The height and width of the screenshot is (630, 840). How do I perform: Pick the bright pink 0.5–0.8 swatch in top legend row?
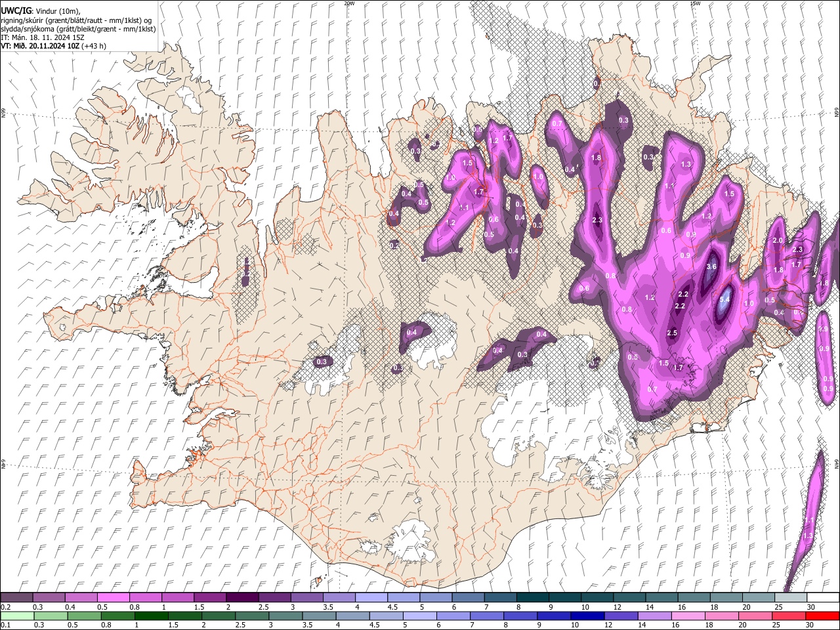(x=113, y=597)
